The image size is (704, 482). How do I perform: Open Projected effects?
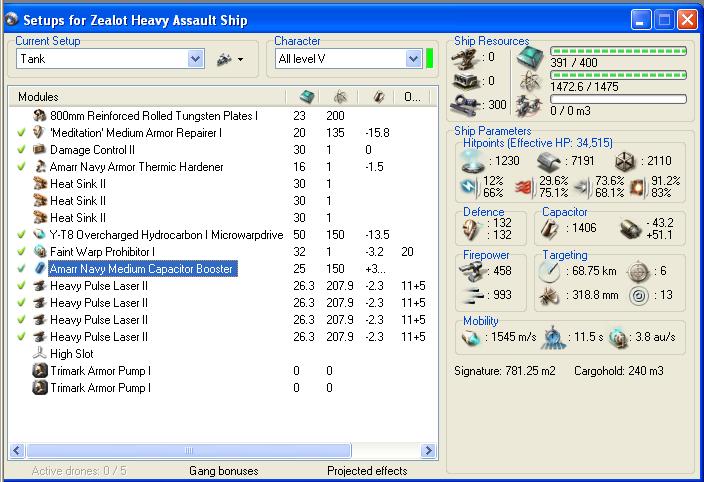point(367,471)
